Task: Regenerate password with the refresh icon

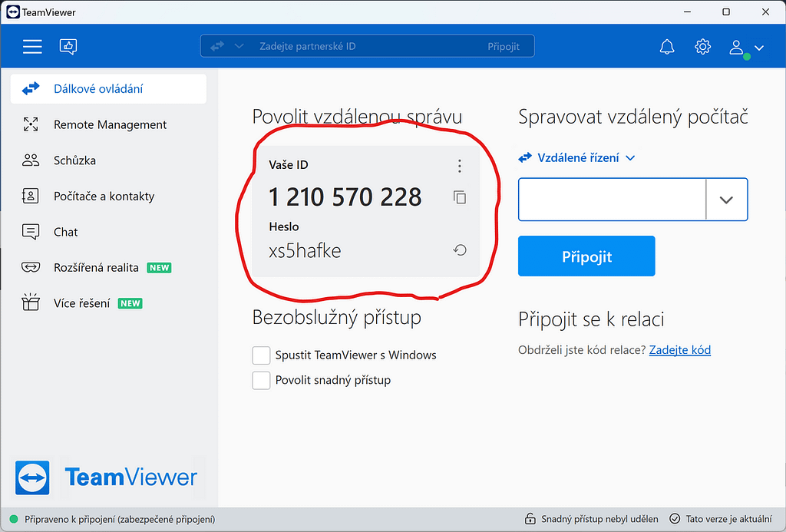Action: (x=460, y=249)
